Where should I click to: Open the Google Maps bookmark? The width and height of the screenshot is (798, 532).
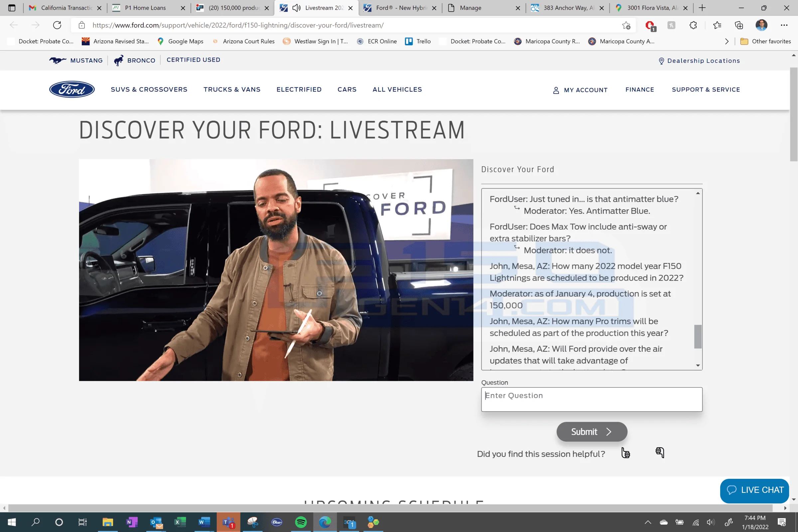[181, 41]
